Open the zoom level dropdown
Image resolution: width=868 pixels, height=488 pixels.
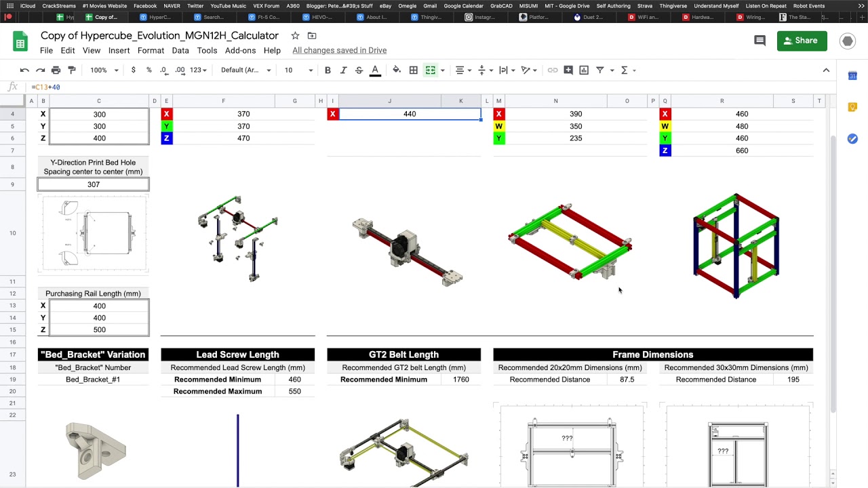[x=104, y=70]
